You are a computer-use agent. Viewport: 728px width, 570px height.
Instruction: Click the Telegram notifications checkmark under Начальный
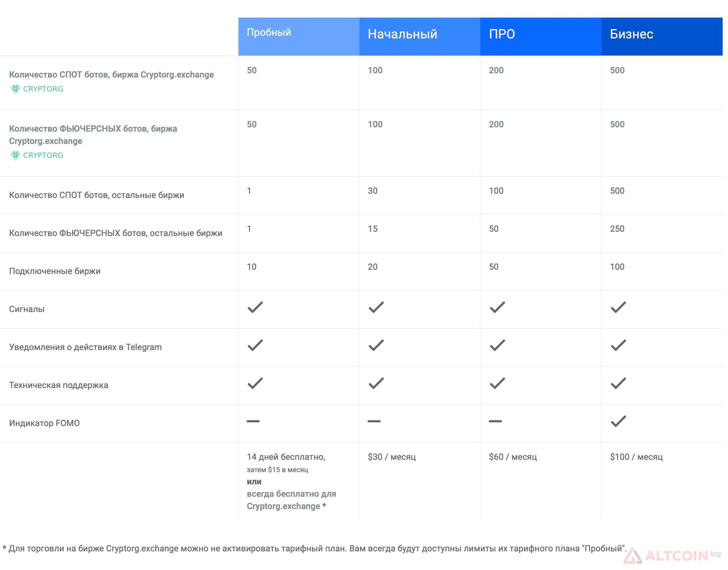pyautogui.click(x=376, y=345)
